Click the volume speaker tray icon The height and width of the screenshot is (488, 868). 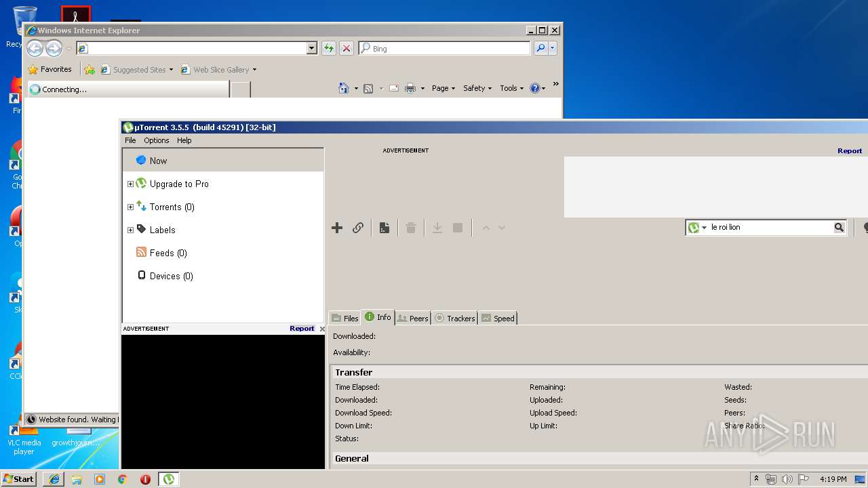coord(787,479)
